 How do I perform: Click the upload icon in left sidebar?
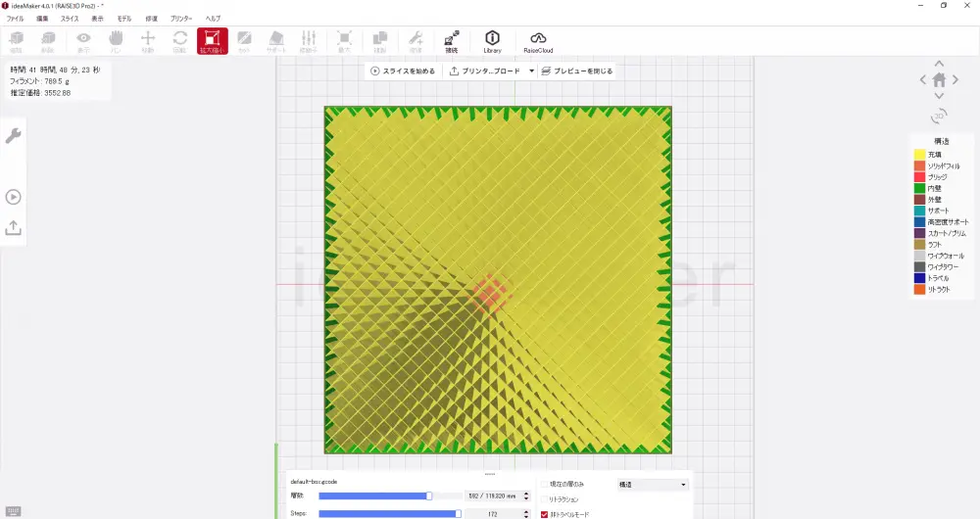tap(14, 227)
